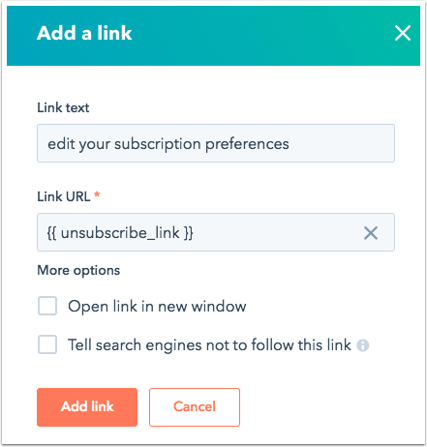Click the 'Add a link' dialog title
The height and width of the screenshot is (447, 427).
(x=84, y=33)
